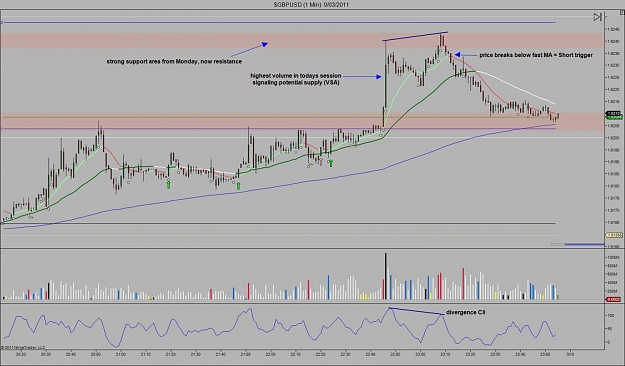Click the 1.6240 price axis label

pyautogui.click(x=613, y=41)
